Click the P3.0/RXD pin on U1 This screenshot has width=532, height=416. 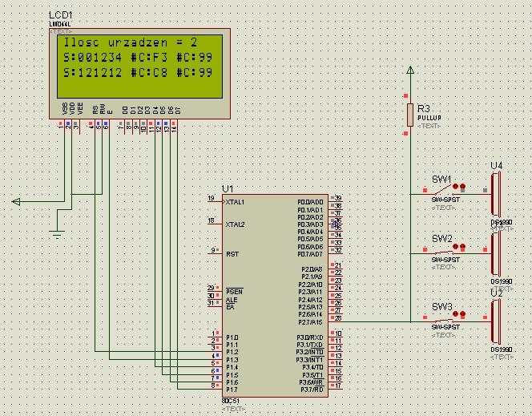(310, 337)
